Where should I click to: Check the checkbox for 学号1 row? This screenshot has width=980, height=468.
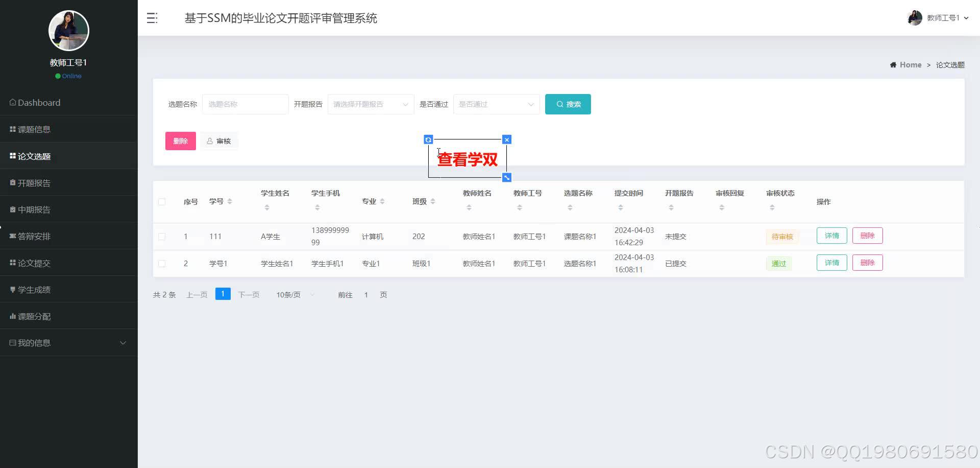(x=162, y=263)
